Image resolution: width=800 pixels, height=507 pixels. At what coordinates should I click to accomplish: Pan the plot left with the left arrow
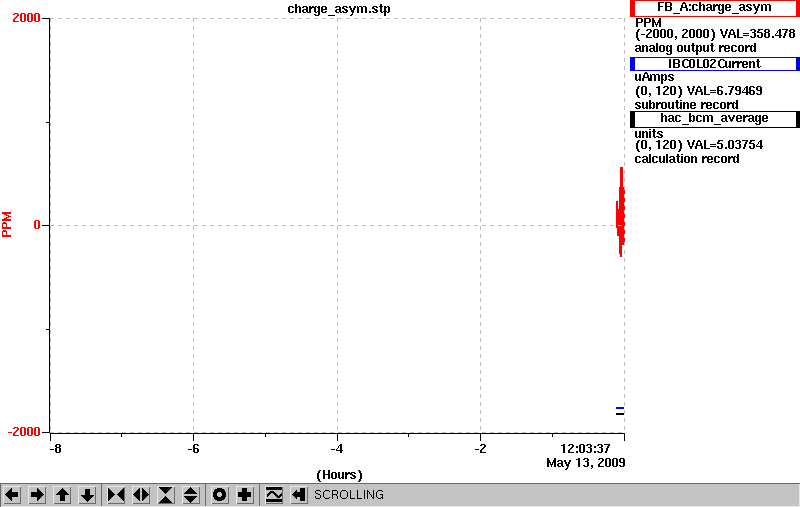click(x=12, y=495)
